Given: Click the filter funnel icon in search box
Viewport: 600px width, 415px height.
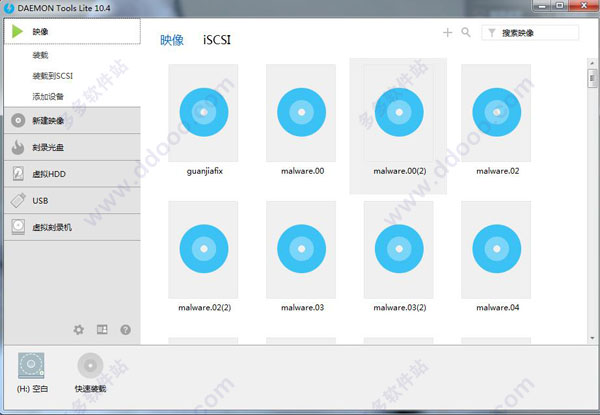Looking at the screenshot, I should (492, 33).
